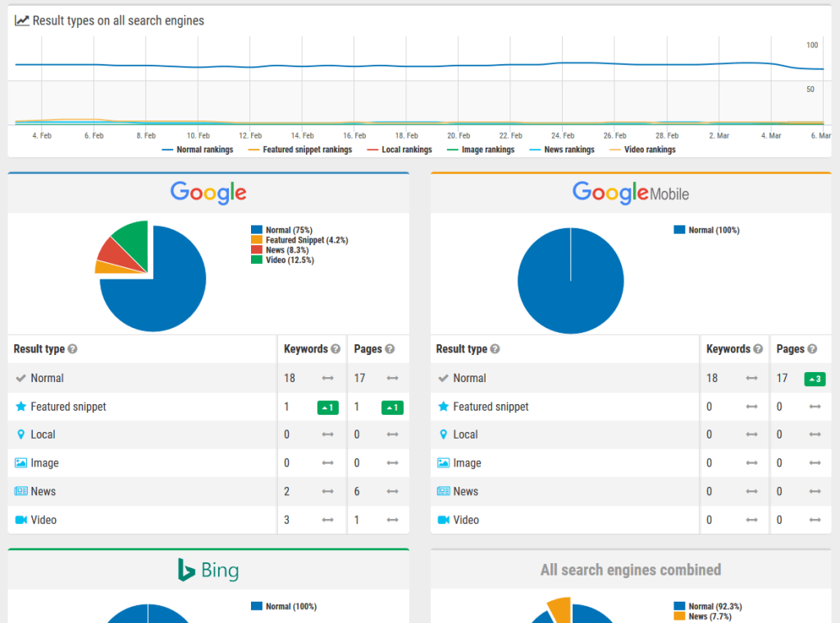Image resolution: width=840 pixels, height=623 pixels.
Task: Toggle Normal (100%) in Bing pie legend
Action: [284, 607]
